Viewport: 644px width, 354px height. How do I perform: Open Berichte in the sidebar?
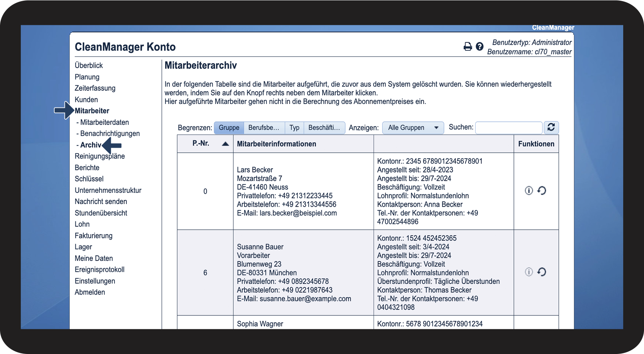click(87, 168)
